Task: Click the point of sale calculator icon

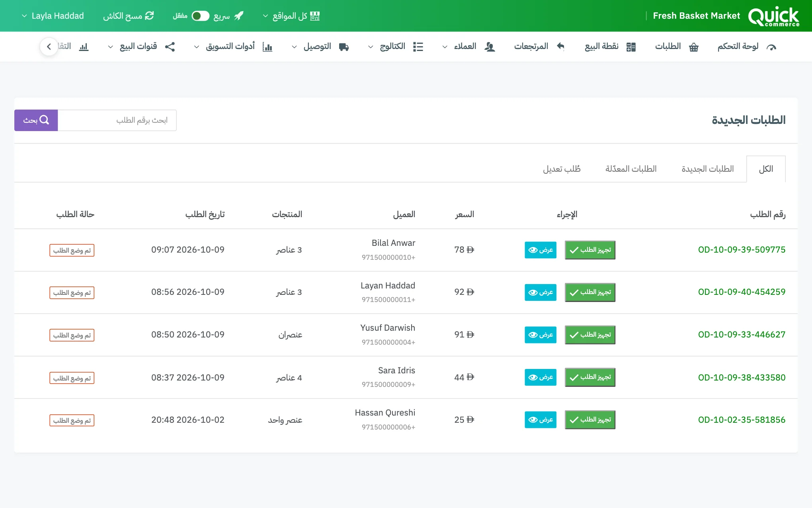Action: tap(631, 47)
